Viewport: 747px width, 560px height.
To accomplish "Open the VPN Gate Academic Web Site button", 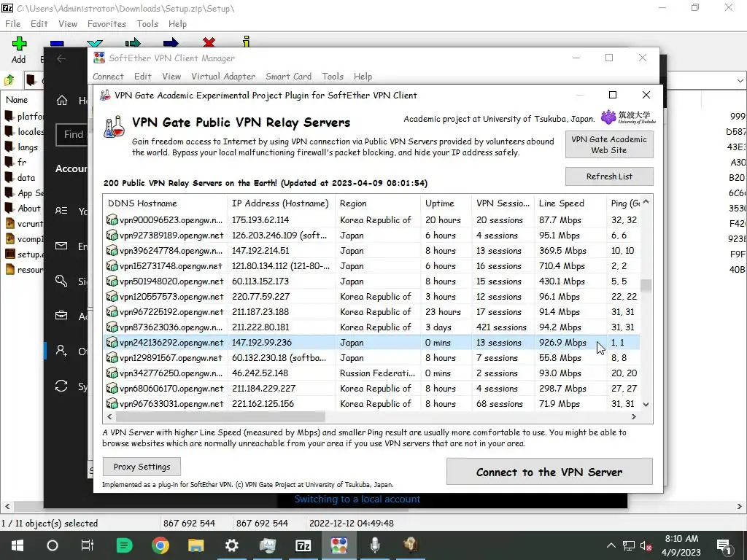I will tap(609, 145).
